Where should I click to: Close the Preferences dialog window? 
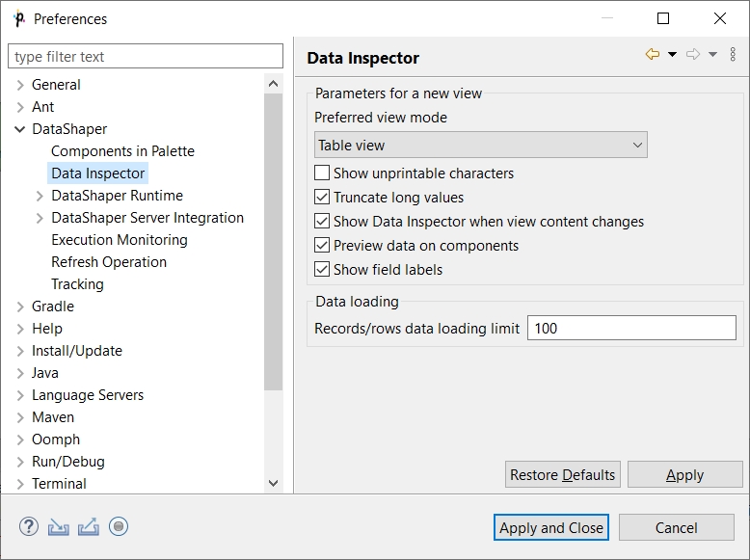coord(720,18)
